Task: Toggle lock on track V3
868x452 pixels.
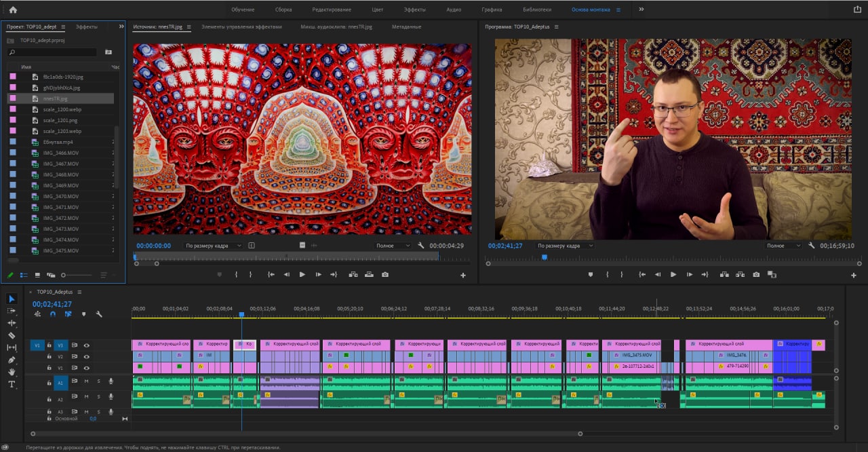Action: click(x=49, y=345)
